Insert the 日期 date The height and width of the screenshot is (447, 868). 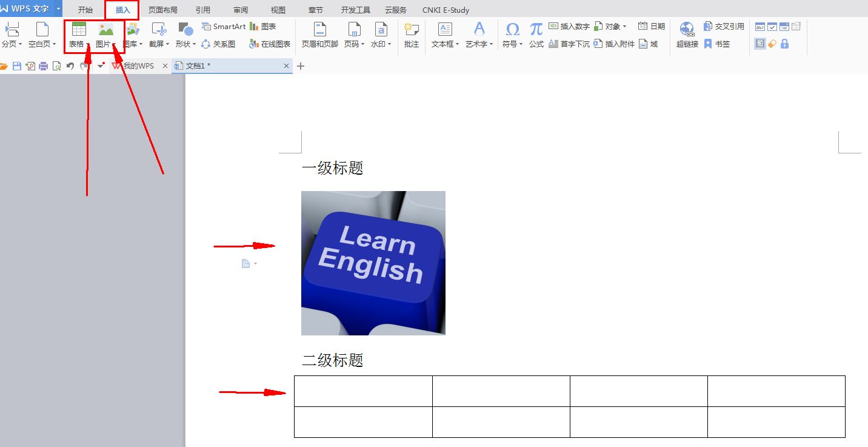[652, 27]
